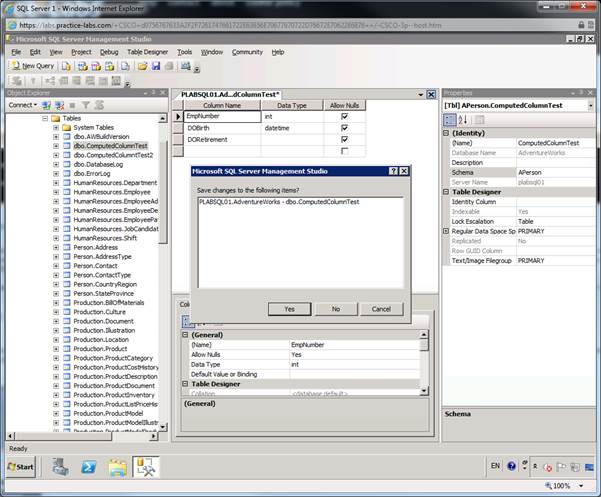Screen dimensions: 601x497
Task: Click the Generate Change Script icon
Action: coord(16,81)
